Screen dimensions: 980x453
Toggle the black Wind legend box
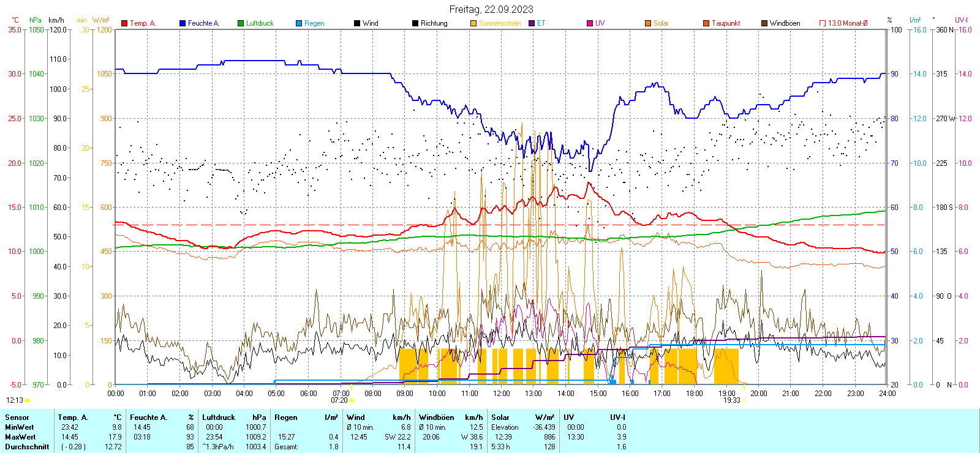pyautogui.click(x=357, y=23)
